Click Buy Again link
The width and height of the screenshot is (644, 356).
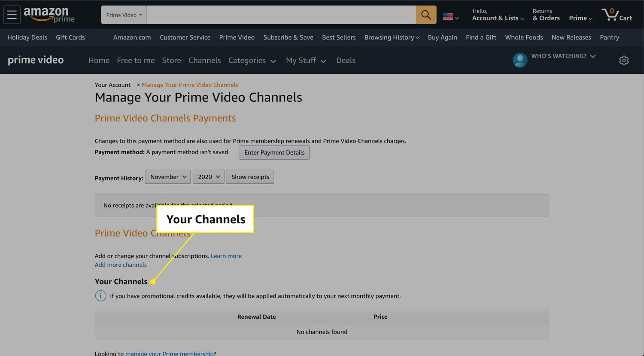tap(442, 37)
